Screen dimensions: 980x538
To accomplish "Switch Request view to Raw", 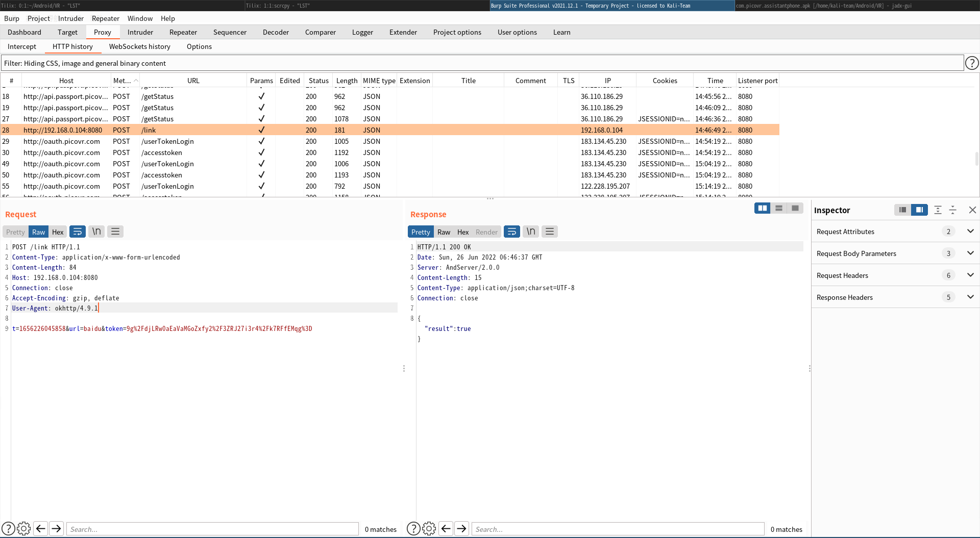I will point(39,232).
